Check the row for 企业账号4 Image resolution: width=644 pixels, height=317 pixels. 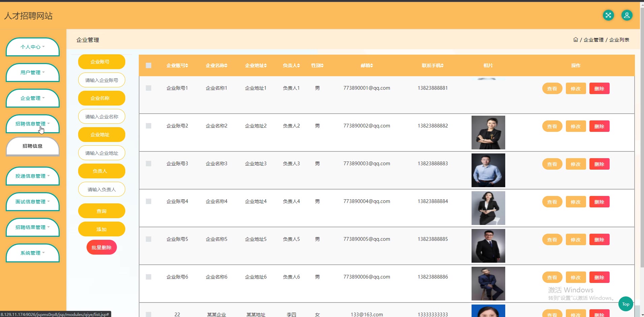pos(149,201)
